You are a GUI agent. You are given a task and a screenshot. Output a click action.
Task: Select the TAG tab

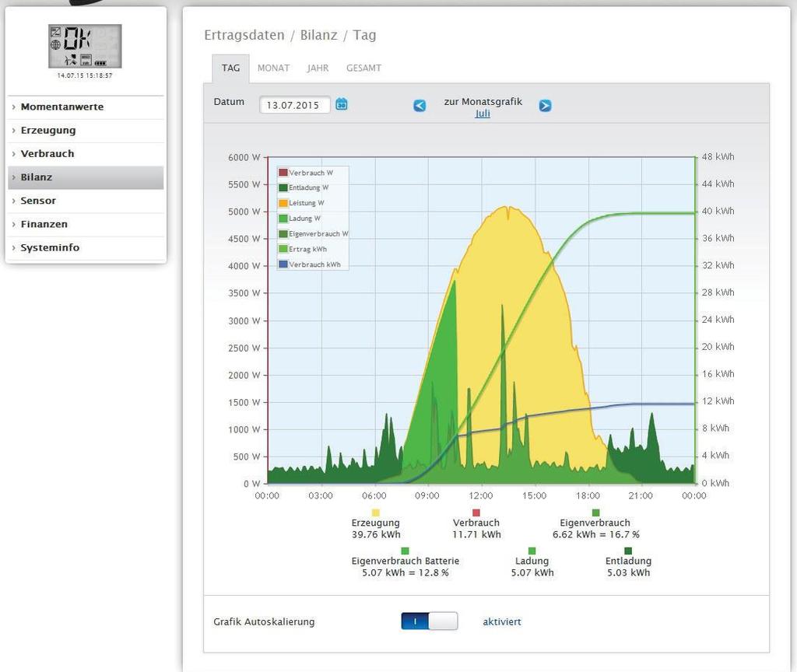coord(230,68)
